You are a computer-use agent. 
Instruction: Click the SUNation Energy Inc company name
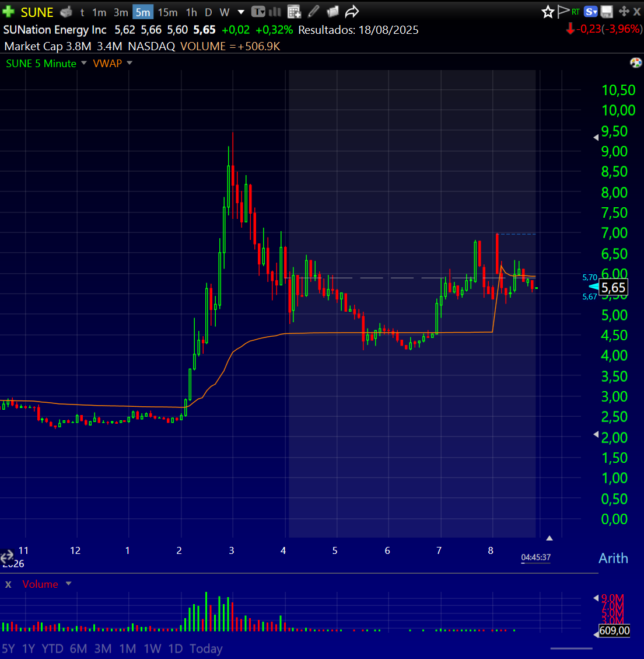[x=55, y=30]
